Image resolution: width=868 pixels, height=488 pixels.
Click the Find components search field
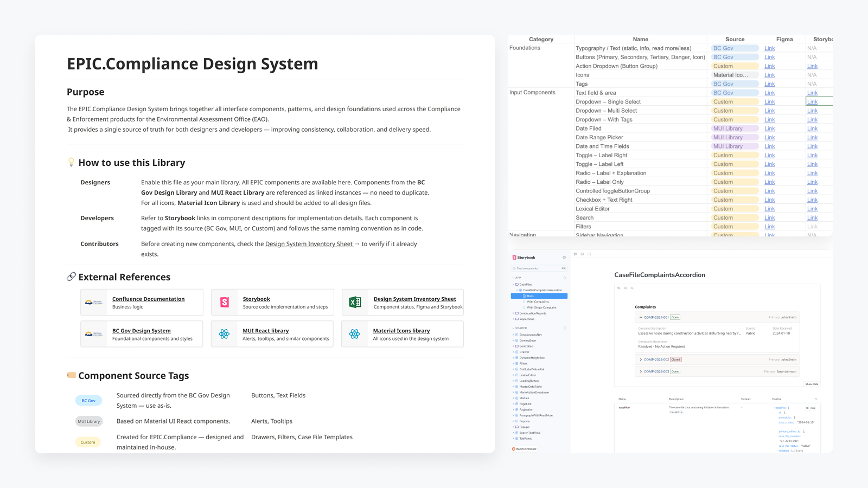tap(539, 268)
